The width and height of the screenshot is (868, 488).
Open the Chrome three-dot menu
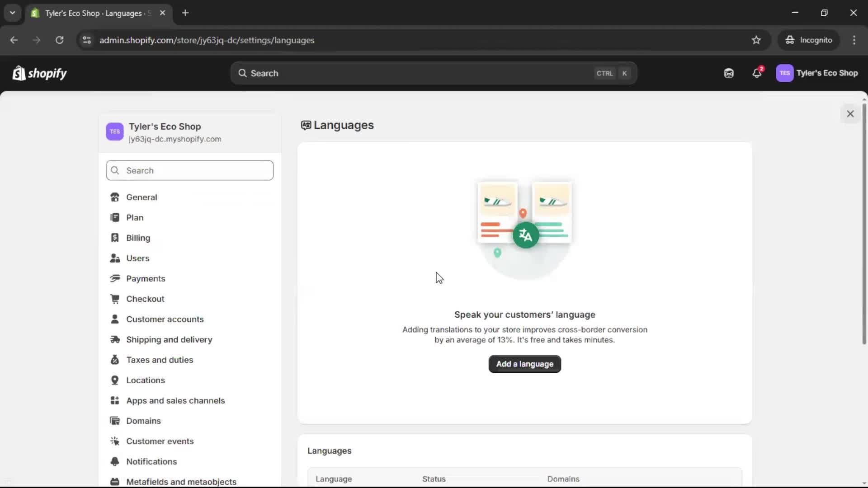pyautogui.click(x=854, y=40)
